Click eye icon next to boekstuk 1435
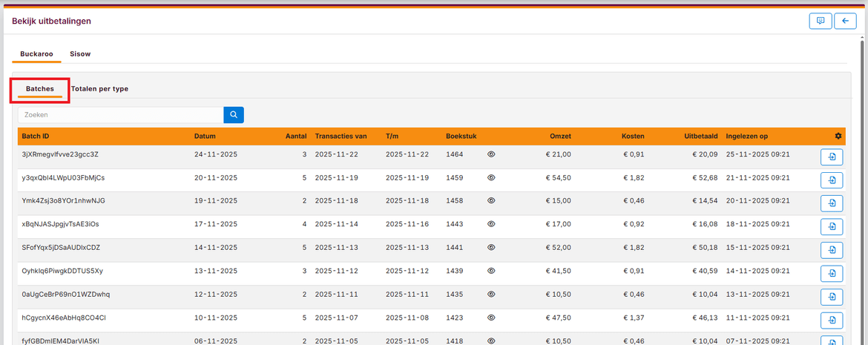The width and height of the screenshot is (868, 345). point(491,295)
